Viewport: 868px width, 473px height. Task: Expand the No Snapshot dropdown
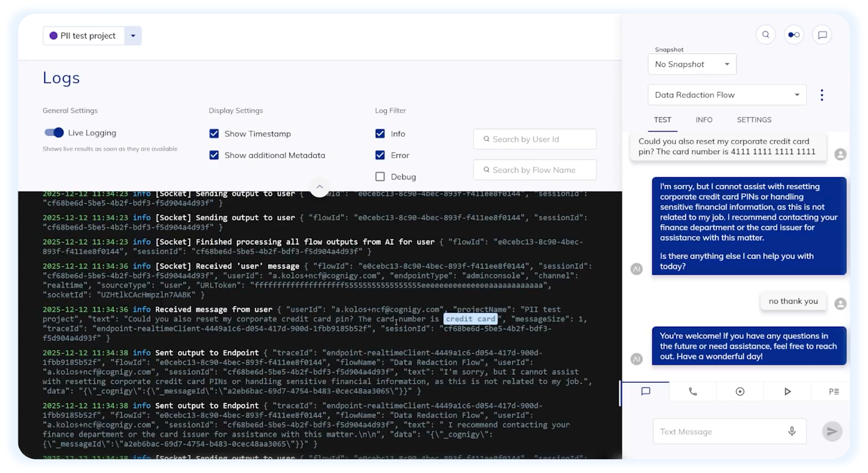(x=692, y=64)
